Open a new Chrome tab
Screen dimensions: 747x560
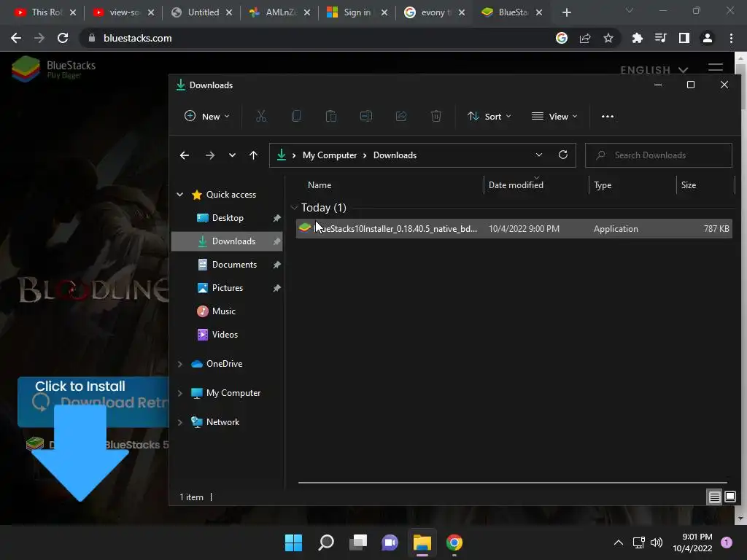[566, 12]
